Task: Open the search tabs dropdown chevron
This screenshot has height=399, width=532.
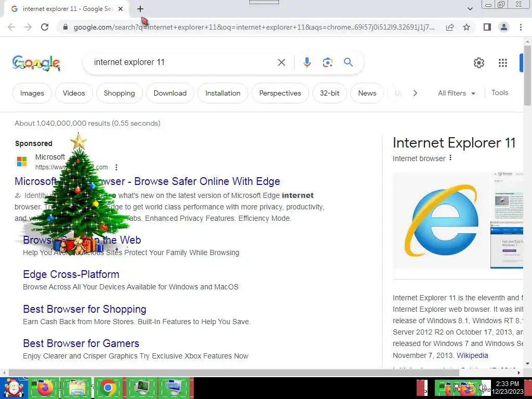Action: point(470,9)
